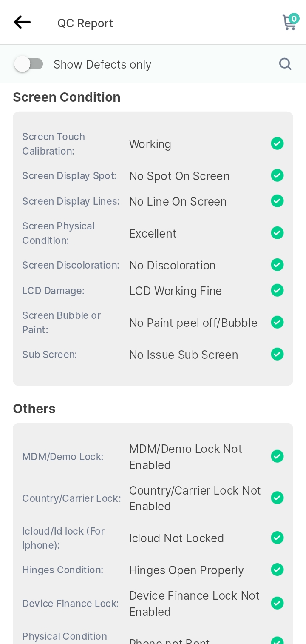
Task: Tap the Sub Screen row label
Action: (50, 355)
